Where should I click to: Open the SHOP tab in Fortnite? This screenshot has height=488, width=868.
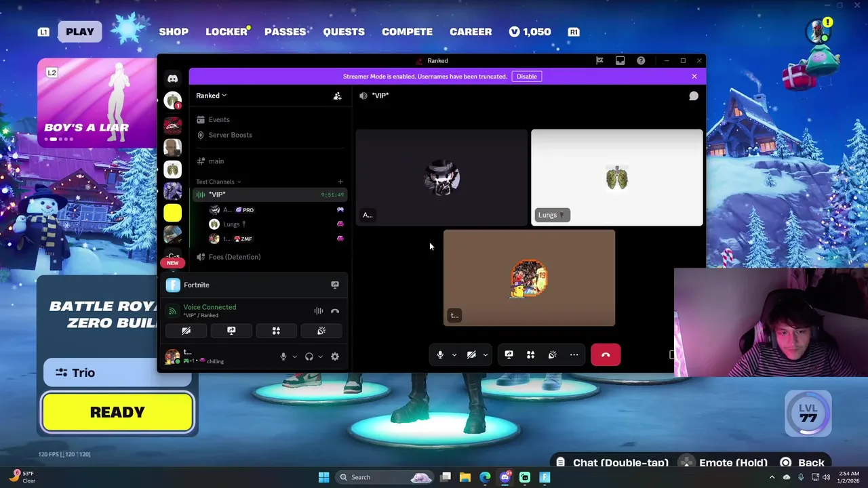pos(174,32)
